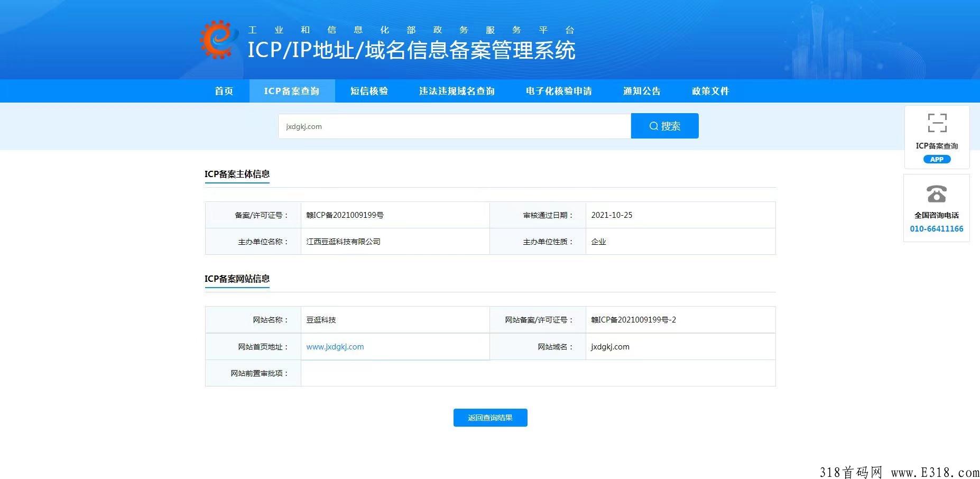
Task: Click the 返回查询结果 button
Action: [490, 418]
